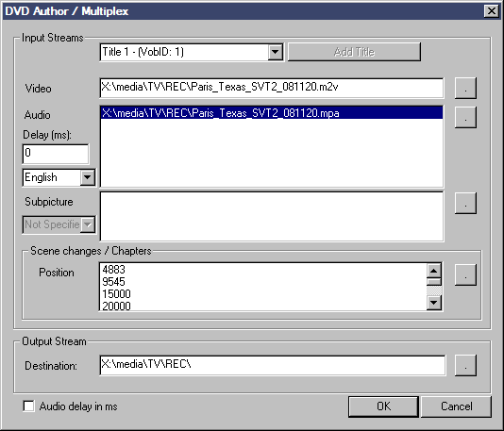The image size is (504, 431).
Task: Expand the English audio language dropdown
Action: point(88,177)
